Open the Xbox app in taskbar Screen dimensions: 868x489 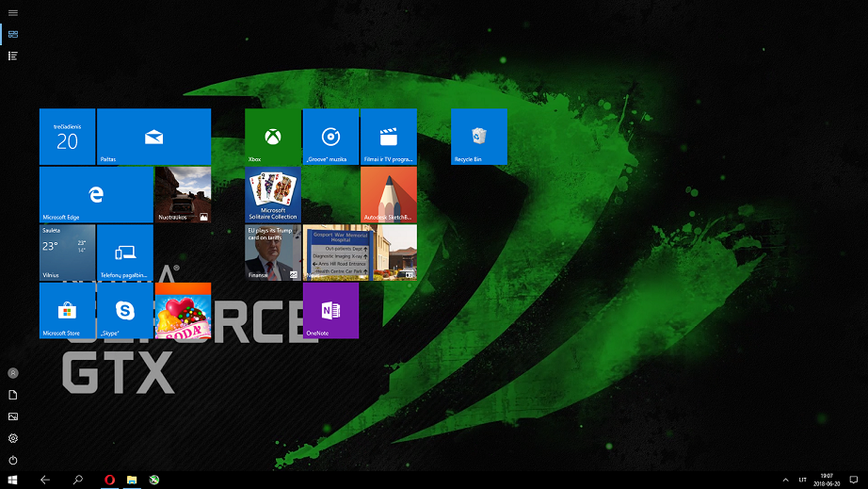point(153,481)
